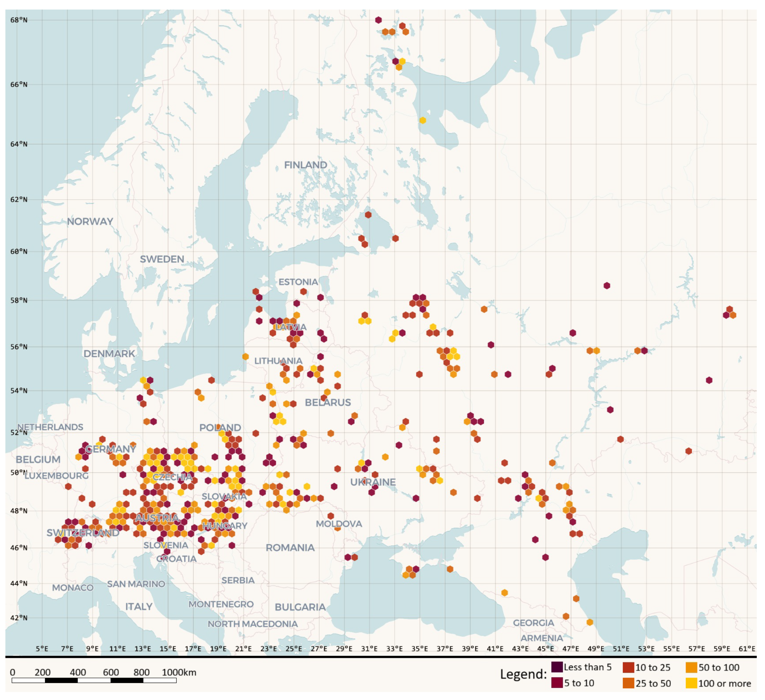Click the GEORGIA country label
This screenshot has height=700, width=765.
[534, 623]
